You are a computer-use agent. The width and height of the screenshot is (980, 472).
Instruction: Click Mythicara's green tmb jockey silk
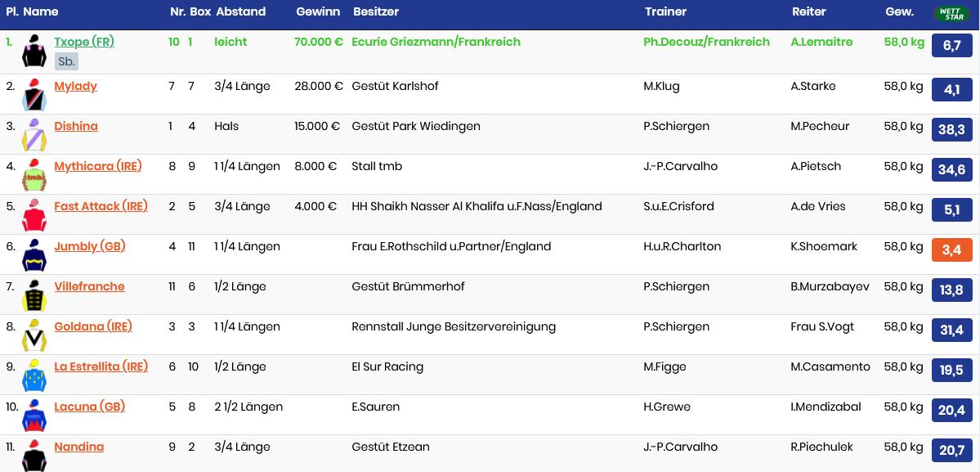pos(34,175)
